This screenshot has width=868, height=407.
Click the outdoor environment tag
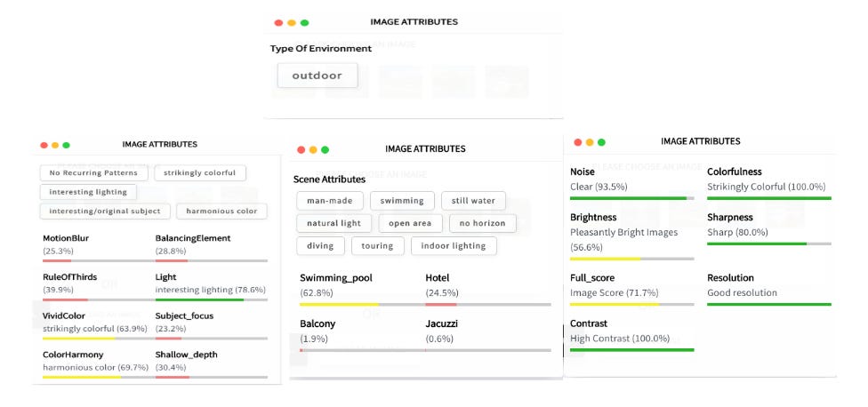pyautogui.click(x=317, y=76)
